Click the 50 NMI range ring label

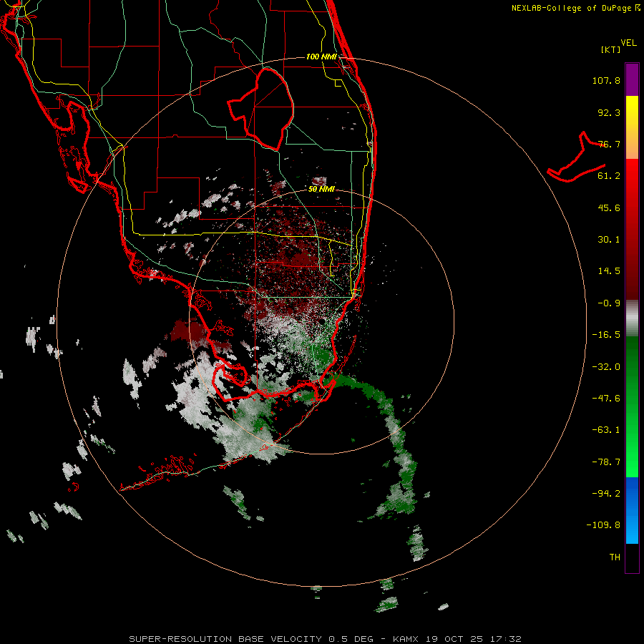point(321,190)
